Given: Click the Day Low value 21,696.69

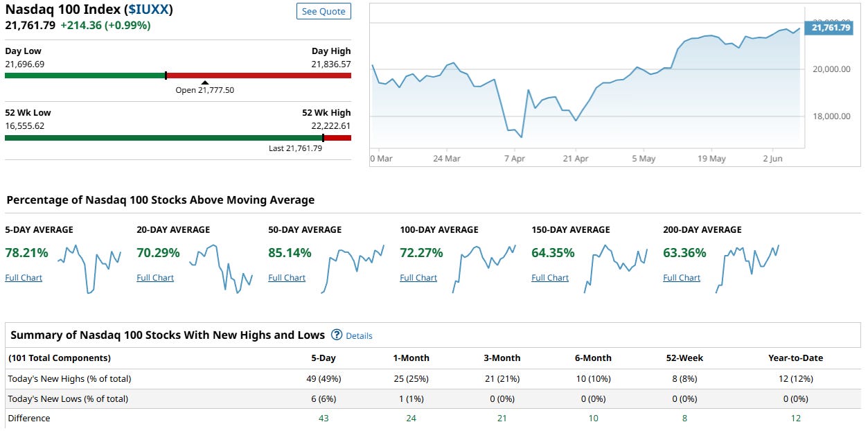Looking at the screenshot, I should pyautogui.click(x=25, y=64).
